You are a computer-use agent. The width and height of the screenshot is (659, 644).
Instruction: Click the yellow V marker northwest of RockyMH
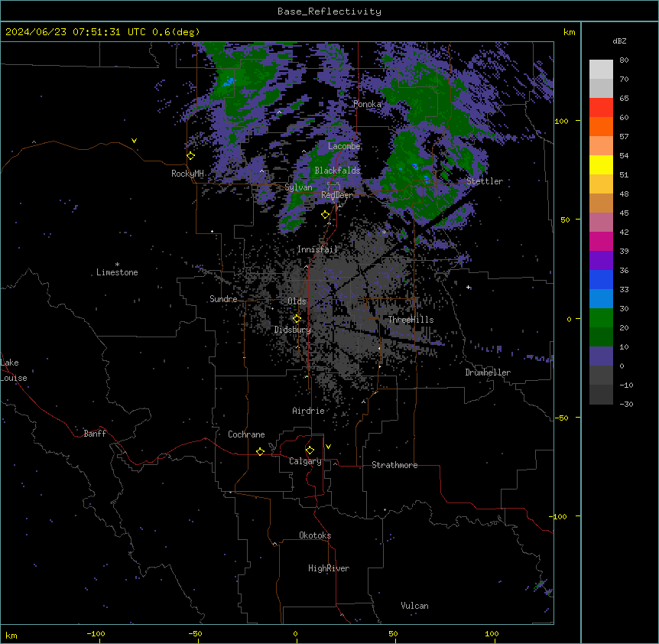[134, 141]
